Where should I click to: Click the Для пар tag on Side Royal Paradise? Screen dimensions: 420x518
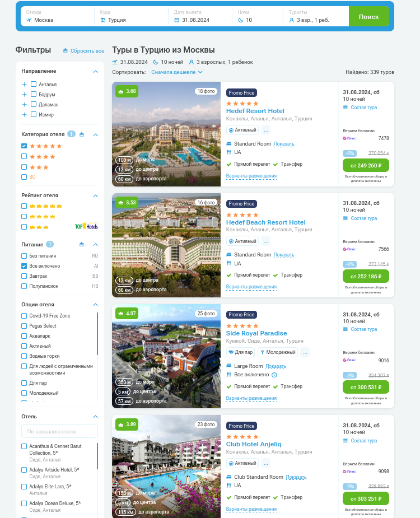pyautogui.click(x=241, y=352)
